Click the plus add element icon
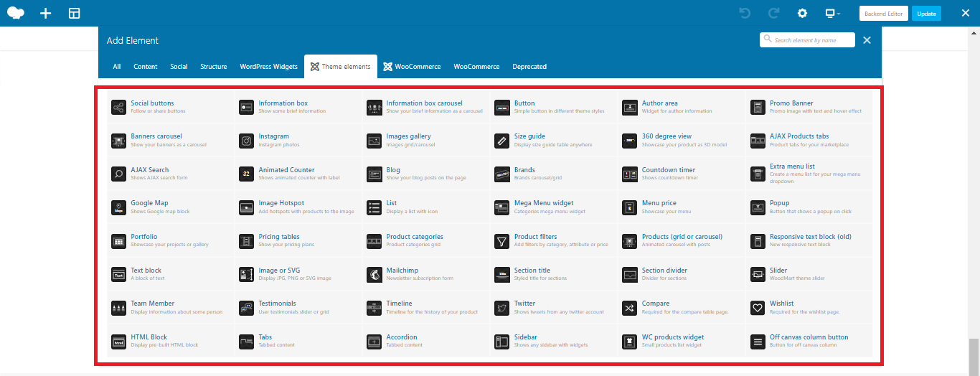The image size is (980, 376). pos(45,13)
